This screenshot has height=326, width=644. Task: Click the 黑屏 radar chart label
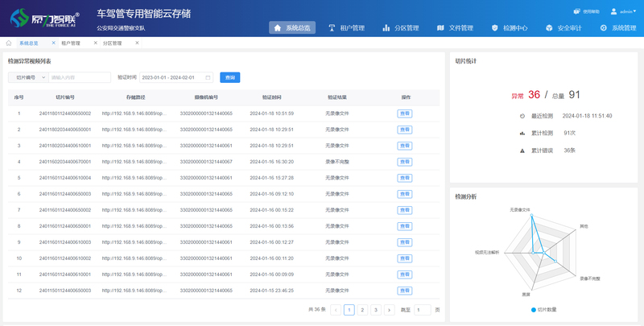526,295
